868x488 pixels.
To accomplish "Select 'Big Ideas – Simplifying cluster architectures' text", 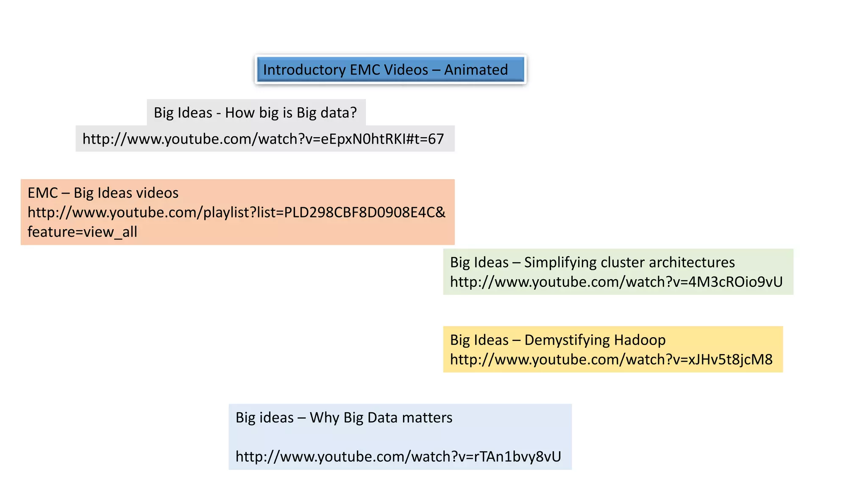I will (592, 263).
